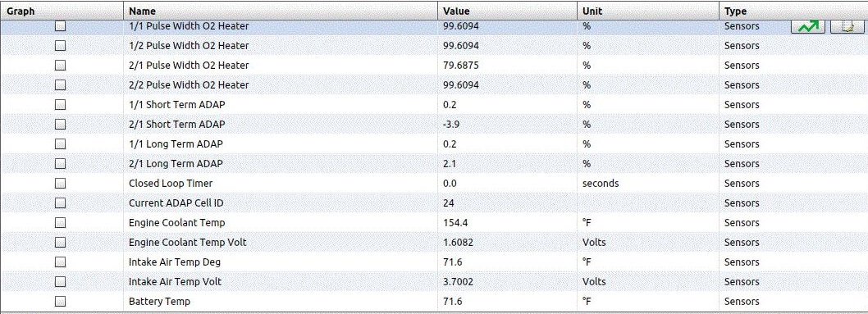
Task: Select the 1/2 Pulse Width O2 Heater name
Action: tap(189, 45)
